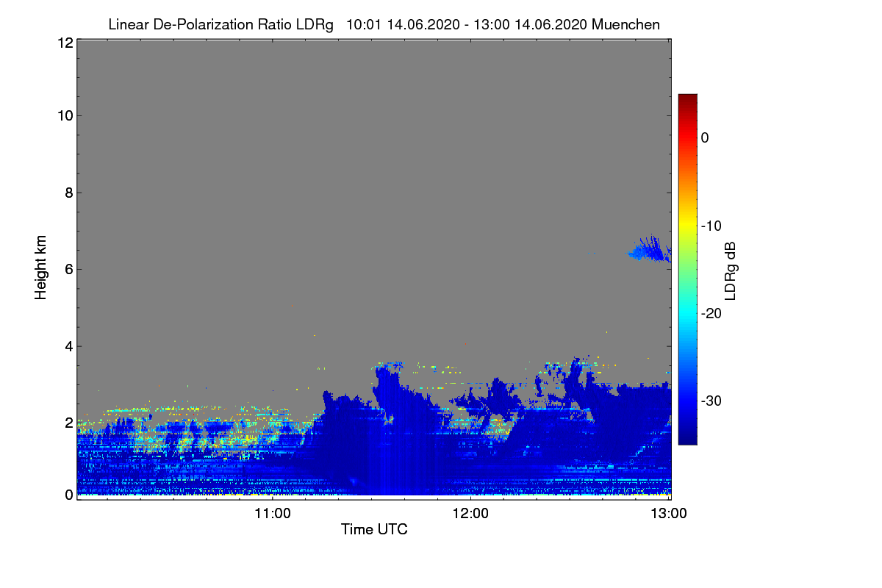Click the colorbar value -10
The height and width of the screenshot is (588, 882).
(x=713, y=226)
